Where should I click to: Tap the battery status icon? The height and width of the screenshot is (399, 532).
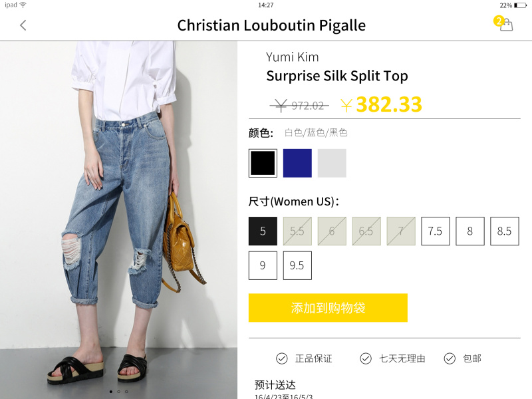pos(520,5)
